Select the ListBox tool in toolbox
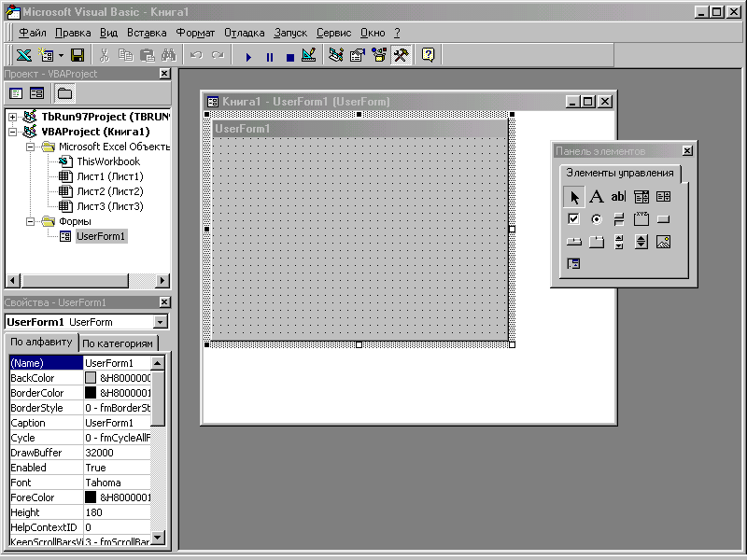 click(x=663, y=197)
